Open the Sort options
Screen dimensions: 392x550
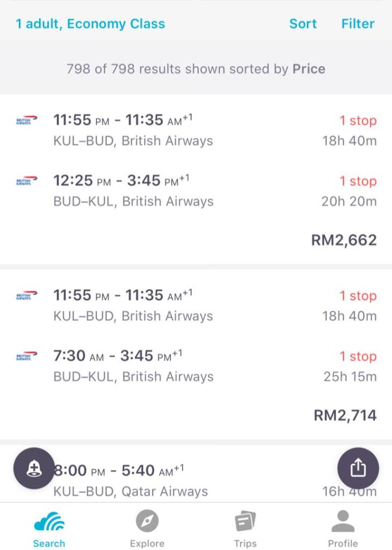tap(303, 24)
